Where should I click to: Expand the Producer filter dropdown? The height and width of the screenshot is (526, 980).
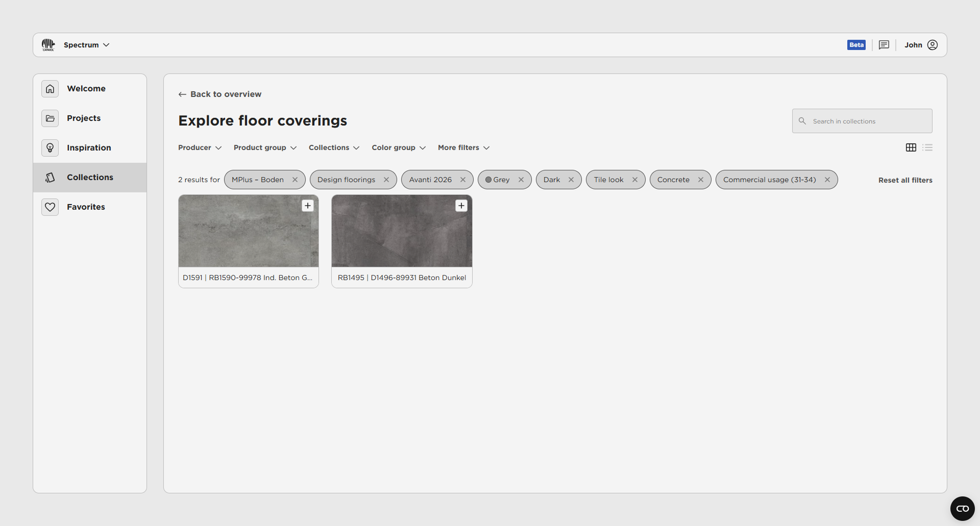pos(200,147)
